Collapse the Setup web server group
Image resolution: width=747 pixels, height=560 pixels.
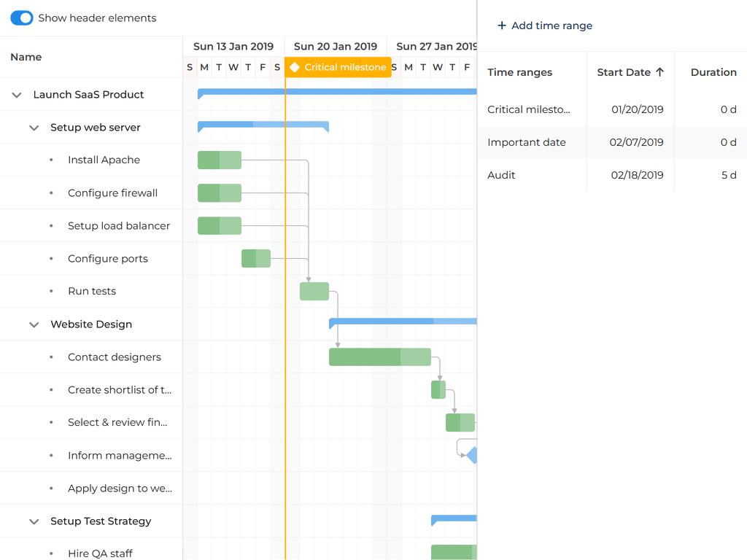click(x=34, y=128)
